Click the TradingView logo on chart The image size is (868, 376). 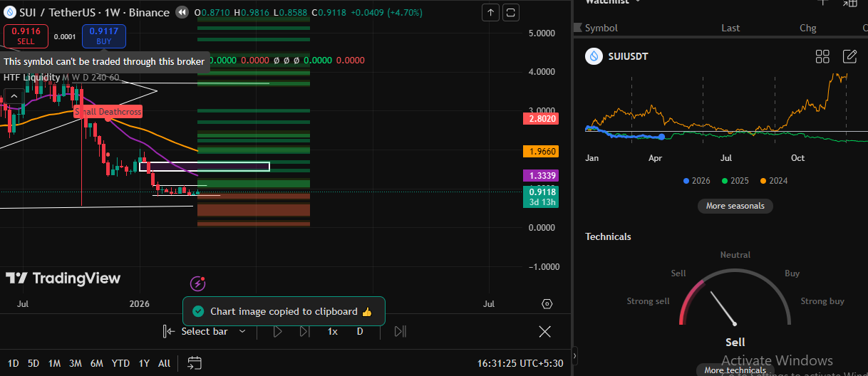click(63, 278)
